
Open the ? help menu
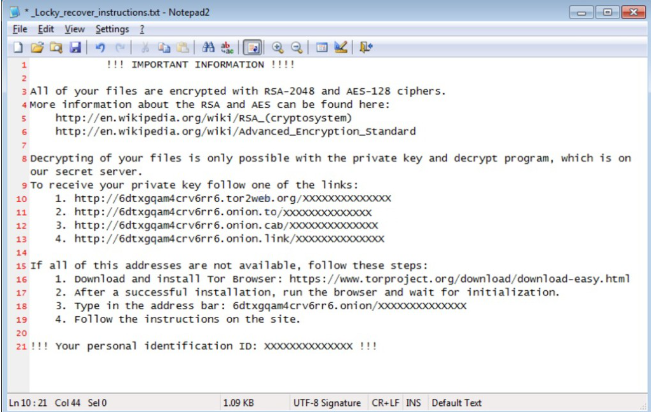click(x=142, y=29)
